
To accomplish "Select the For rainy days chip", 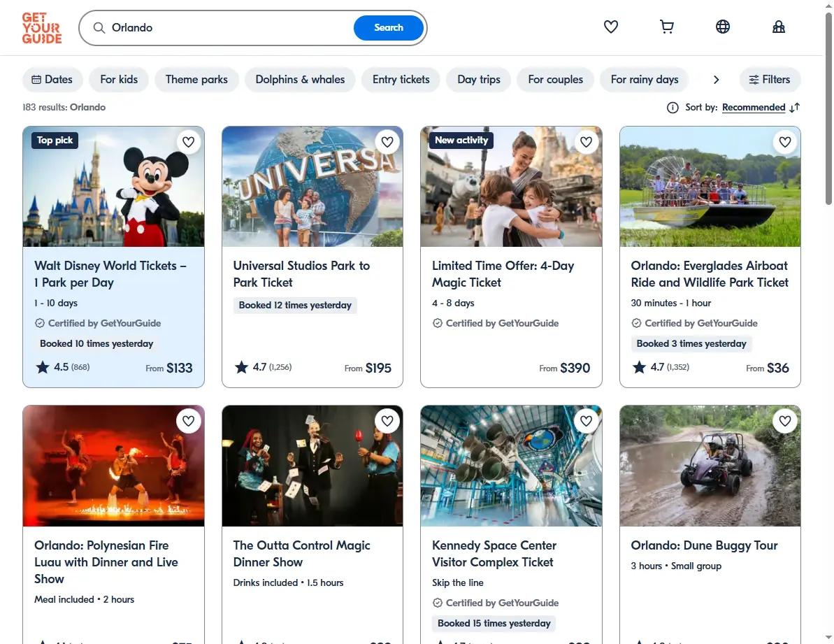I will pos(644,80).
